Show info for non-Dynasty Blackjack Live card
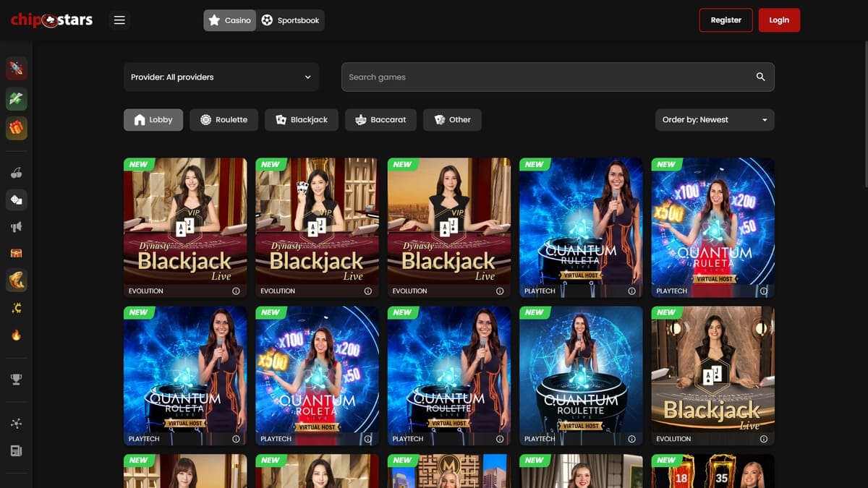This screenshot has width=868, height=488. click(x=763, y=439)
